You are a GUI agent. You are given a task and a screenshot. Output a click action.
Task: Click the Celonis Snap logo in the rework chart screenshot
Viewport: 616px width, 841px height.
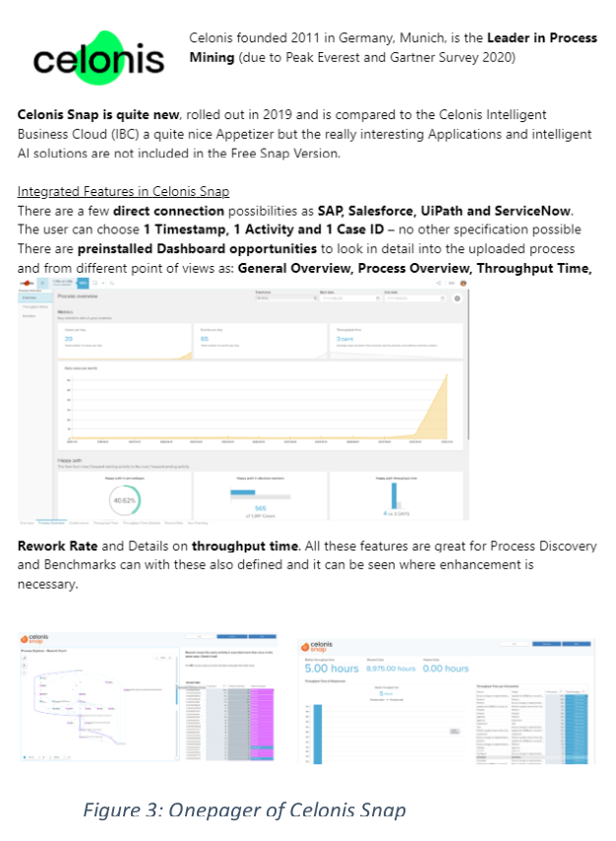34,639
